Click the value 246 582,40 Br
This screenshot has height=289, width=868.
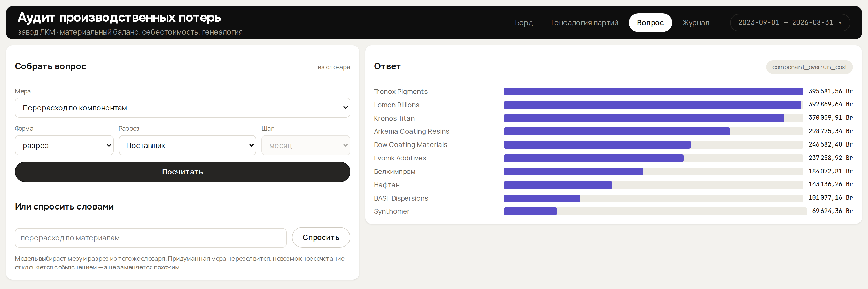pos(831,144)
